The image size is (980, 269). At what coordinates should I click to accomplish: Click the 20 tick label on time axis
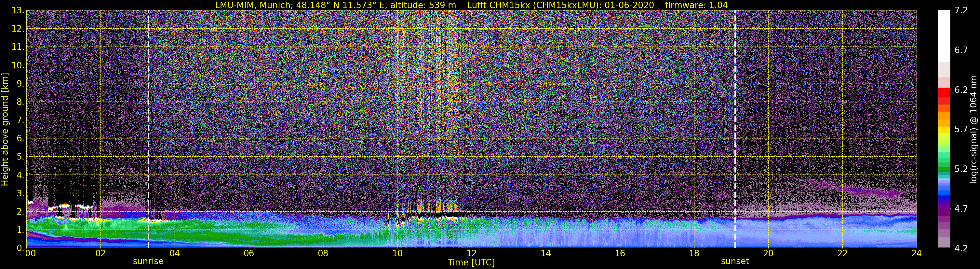pyautogui.click(x=768, y=253)
